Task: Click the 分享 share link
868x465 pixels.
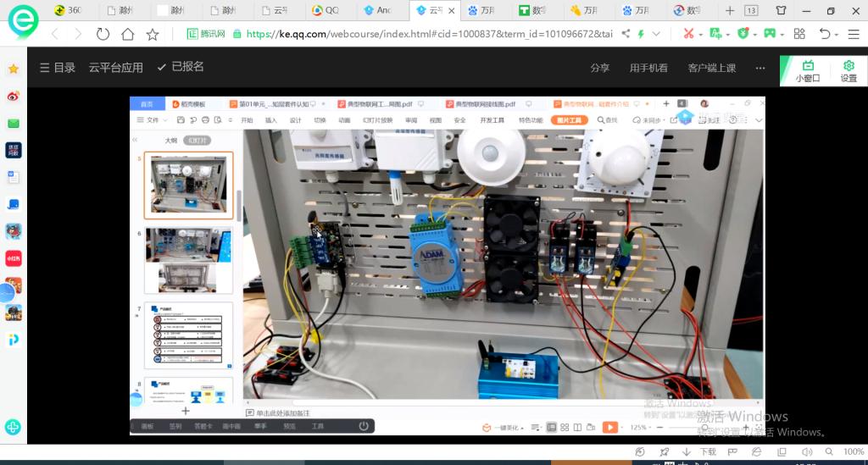Action: tap(599, 68)
